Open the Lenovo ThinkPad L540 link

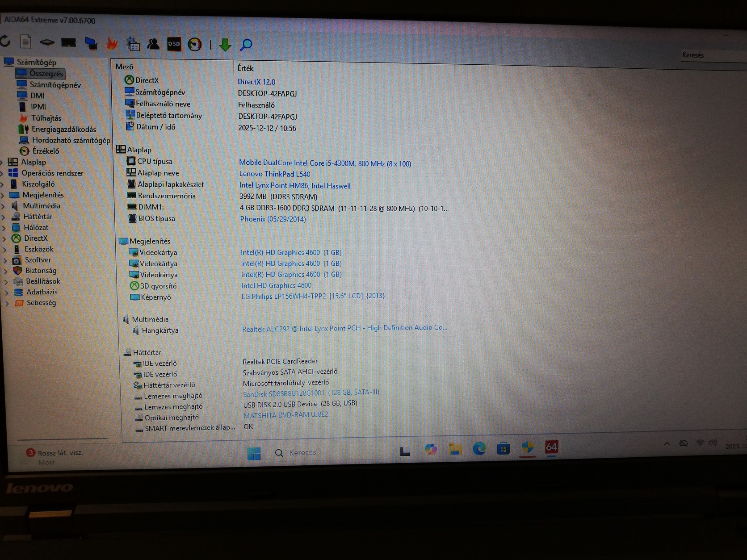point(274,174)
